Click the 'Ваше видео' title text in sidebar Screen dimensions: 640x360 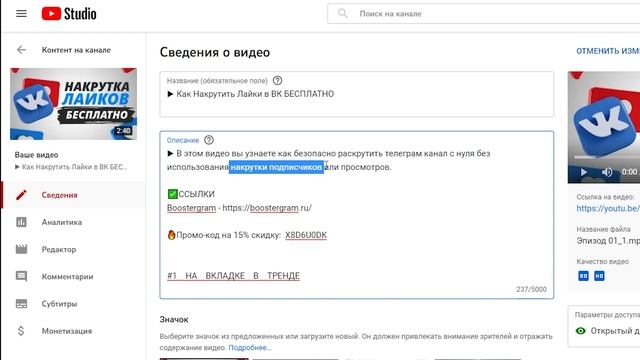pyautogui.click(x=36, y=155)
